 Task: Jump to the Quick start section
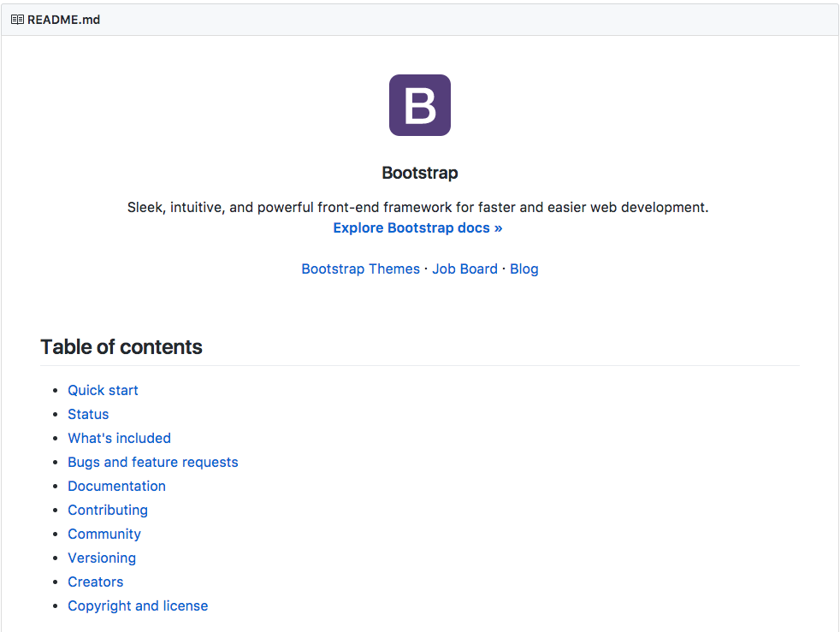[103, 391]
